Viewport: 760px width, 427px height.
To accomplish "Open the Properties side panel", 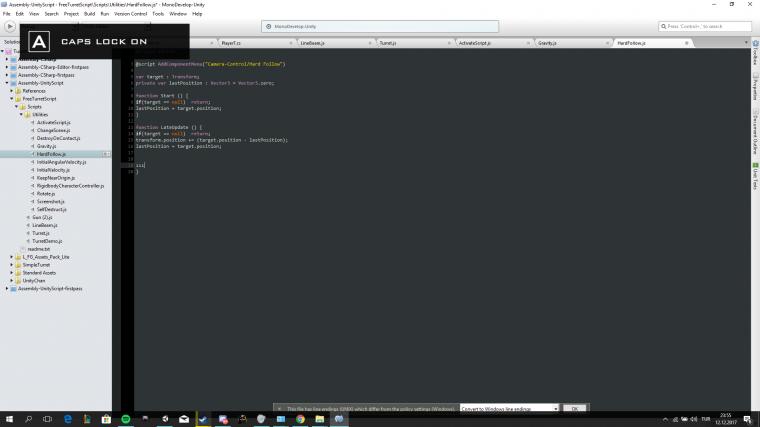I will click(755, 88).
